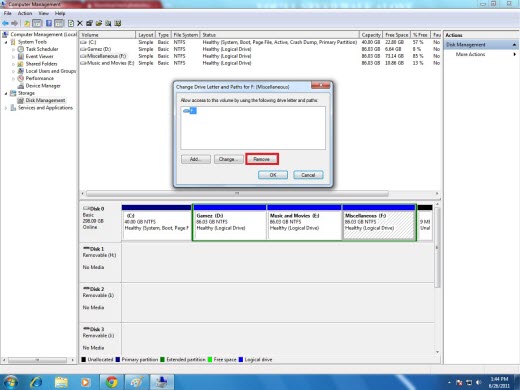520x390 pixels.
Task: Launch Google Chrome from the taskbar
Action: point(111,382)
